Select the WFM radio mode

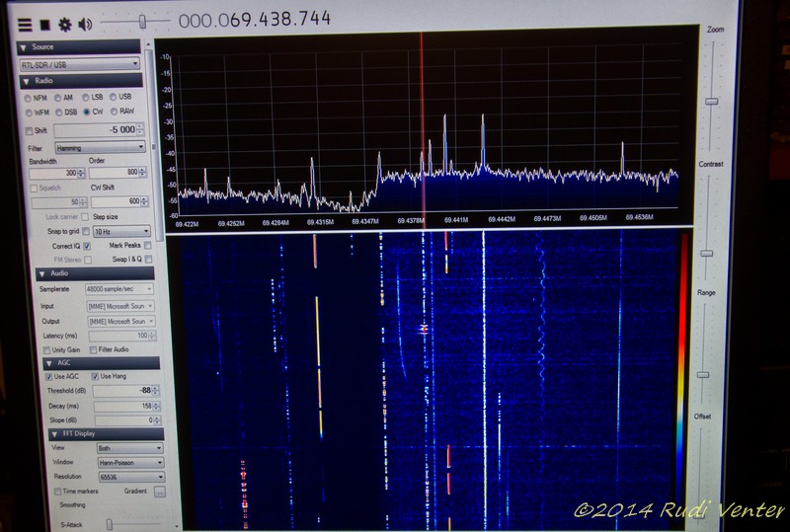[x=29, y=113]
